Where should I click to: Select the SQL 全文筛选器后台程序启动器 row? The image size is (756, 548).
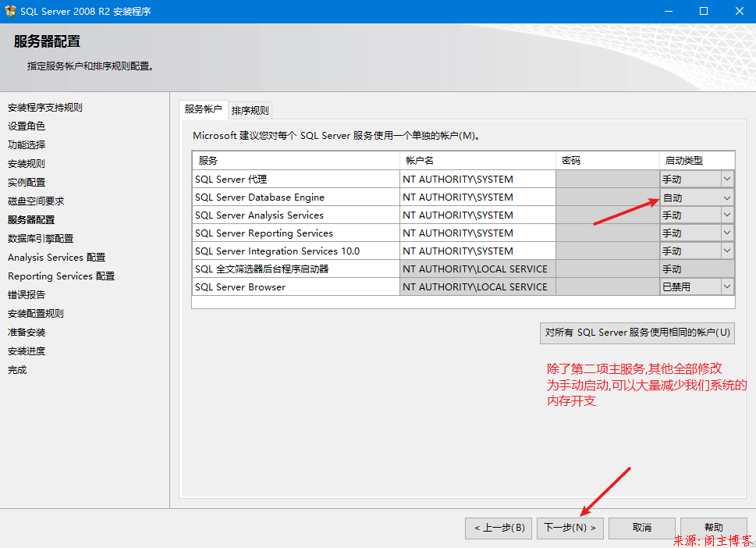point(296,269)
